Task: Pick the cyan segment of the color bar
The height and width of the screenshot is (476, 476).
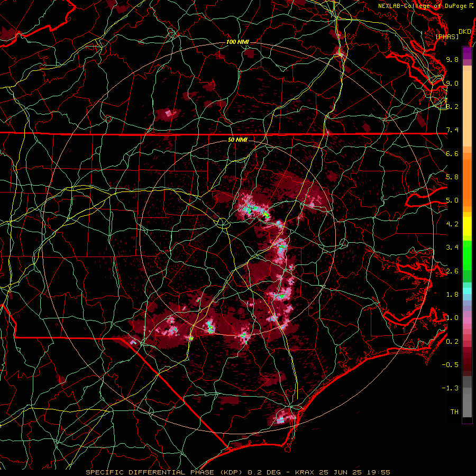Action: 467,291
